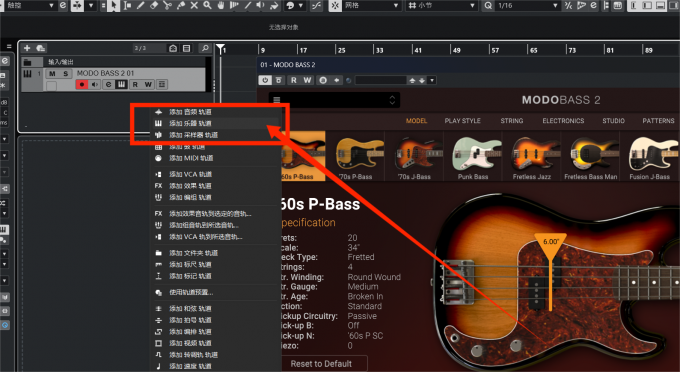Image resolution: width=680 pixels, height=372 pixels.
Task: Toggle Read automation in plugin window
Action: [x=294, y=80]
